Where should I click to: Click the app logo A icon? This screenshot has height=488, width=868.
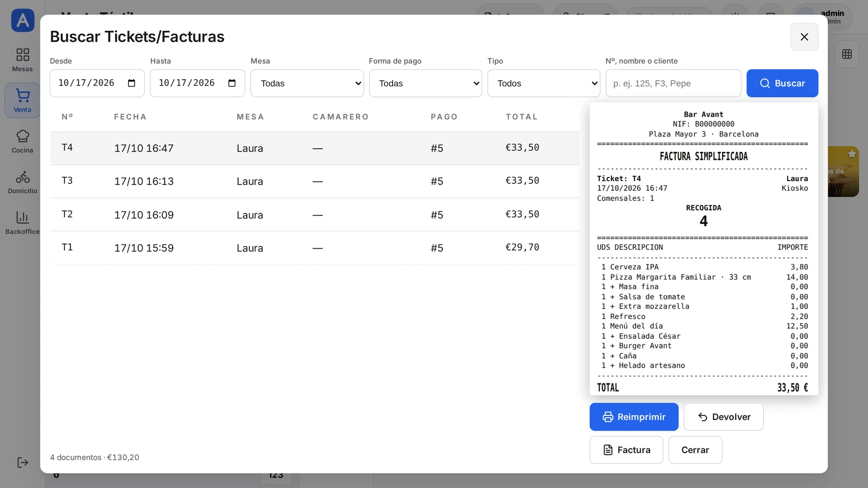(x=23, y=21)
